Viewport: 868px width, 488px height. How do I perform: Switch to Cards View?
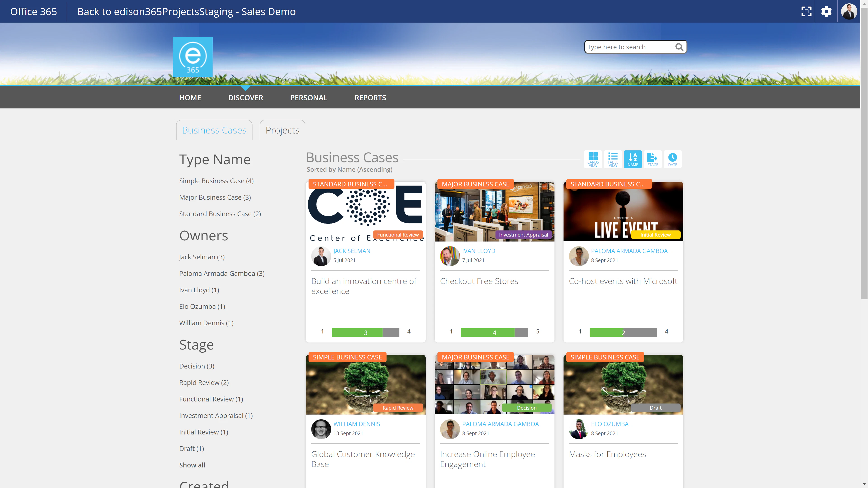[x=593, y=159]
